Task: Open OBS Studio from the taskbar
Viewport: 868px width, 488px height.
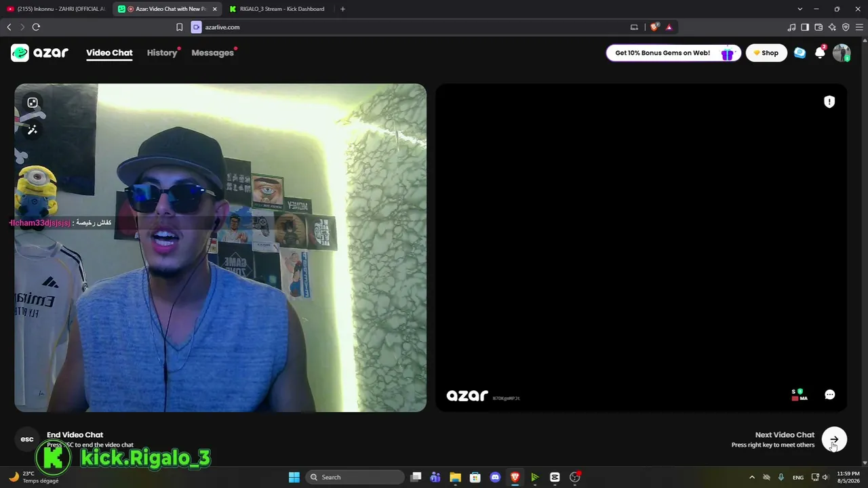Action: click(x=575, y=477)
